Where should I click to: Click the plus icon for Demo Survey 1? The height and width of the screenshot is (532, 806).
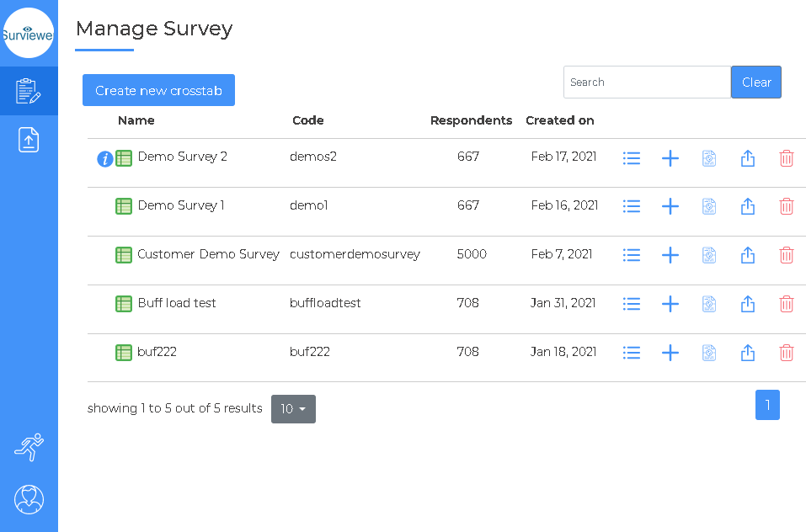(670, 206)
